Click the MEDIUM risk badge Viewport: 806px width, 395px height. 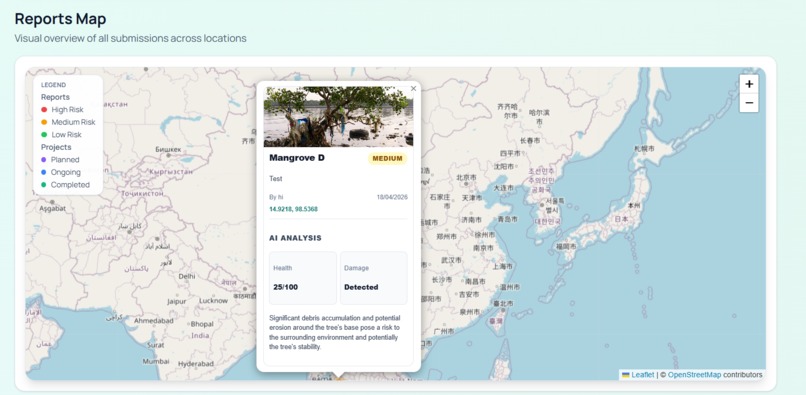click(x=388, y=158)
